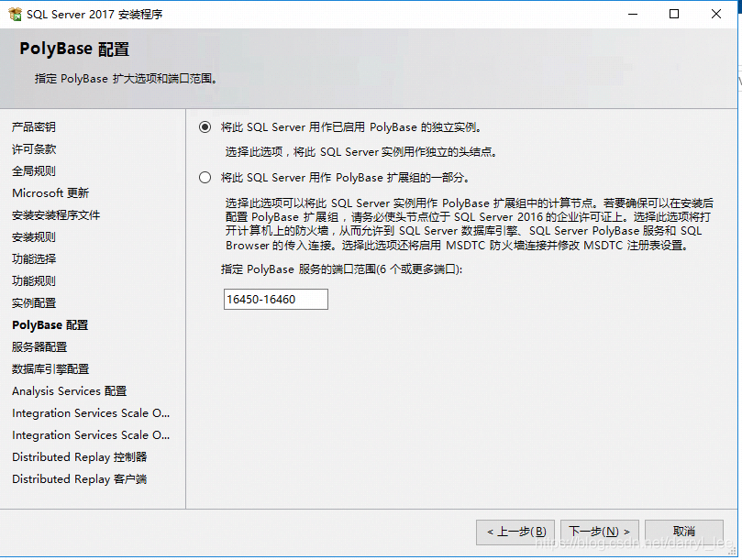Viewport: 742px width, 560px height.
Task: Cancel setup with 取消 button
Action: (x=684, y=532)
